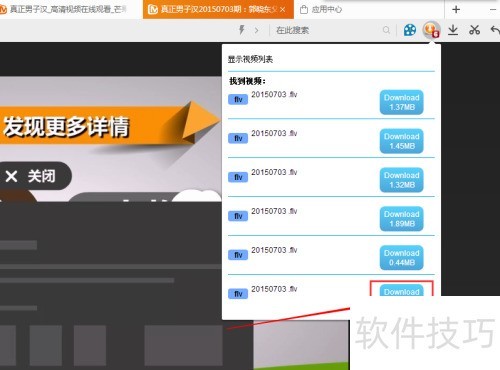Click 显示视频列表 in the popup

[250, 59]
